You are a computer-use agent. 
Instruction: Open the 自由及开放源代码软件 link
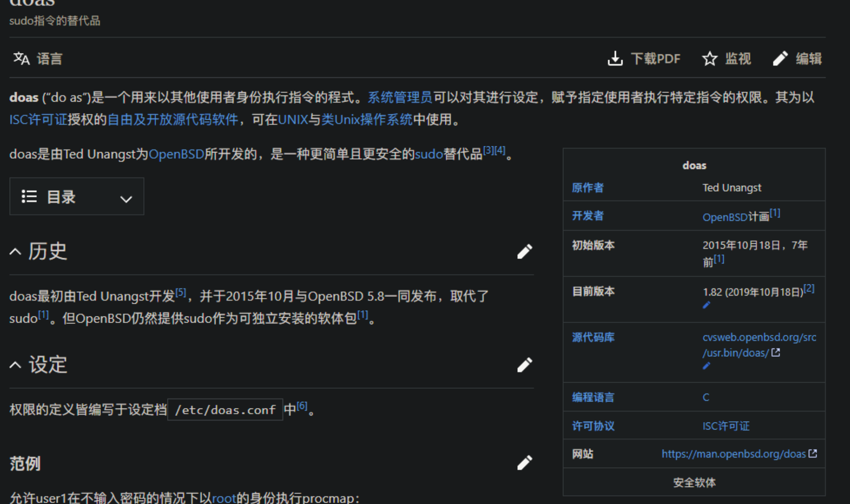coord(172,119)
